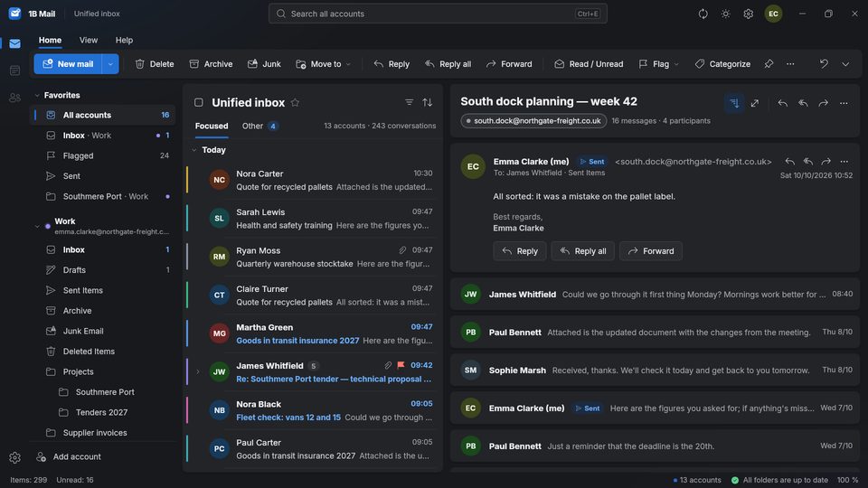Switch to the Other inbox tab
This screenshot has height=488, width=868.
[259, 127]
